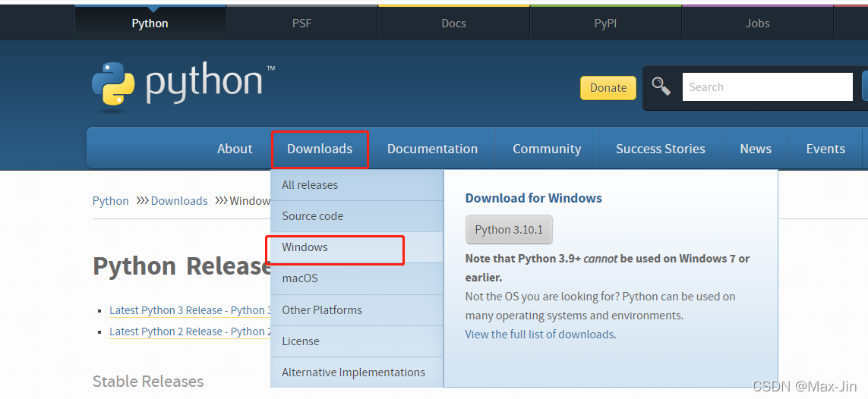Switch to the Docs top-bar tab
Viewport: 868px width, 399px height.
[453, 24]
